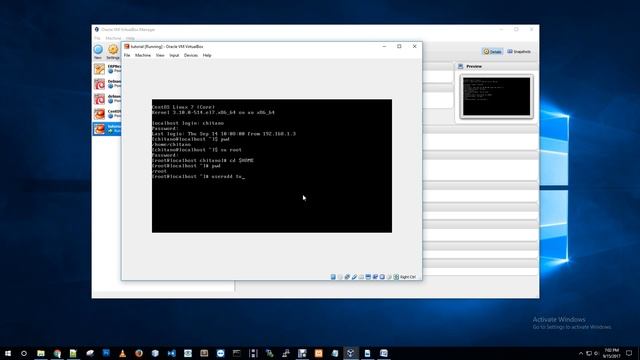Click the Preview panel header
The height and width of the screenshot is (360, 640).
pyautogui.click(x=496, y=66)
